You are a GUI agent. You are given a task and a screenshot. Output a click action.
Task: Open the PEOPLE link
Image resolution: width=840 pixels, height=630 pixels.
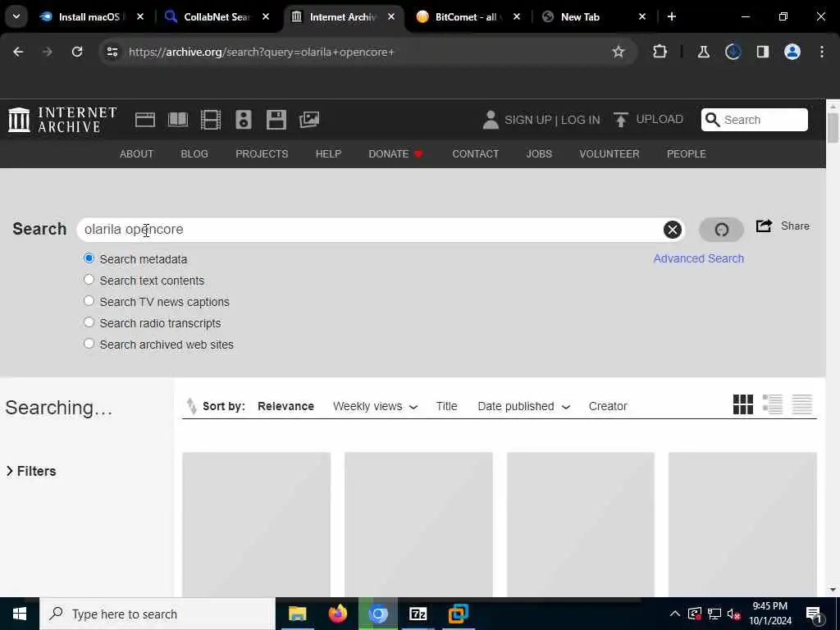tap(687, 153)
